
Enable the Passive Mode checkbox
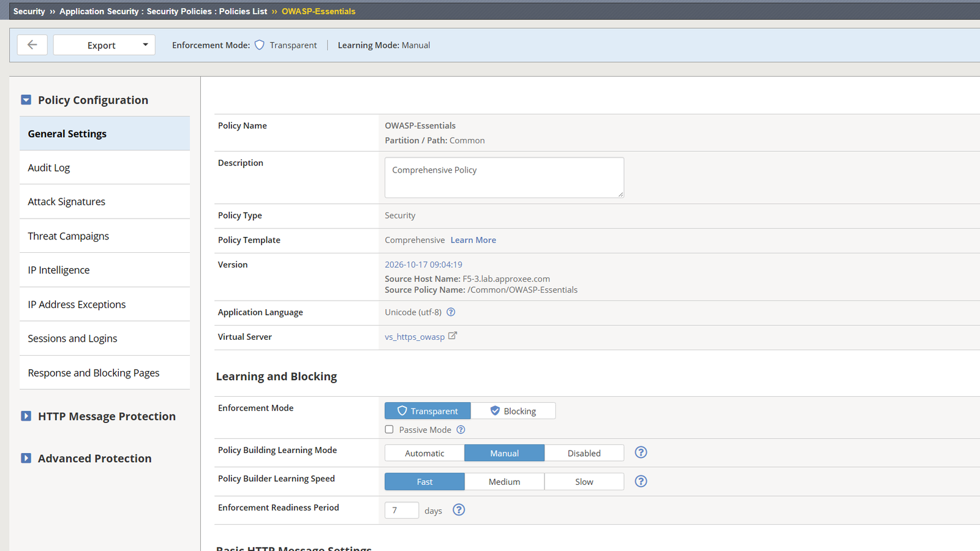pos(389,429)
